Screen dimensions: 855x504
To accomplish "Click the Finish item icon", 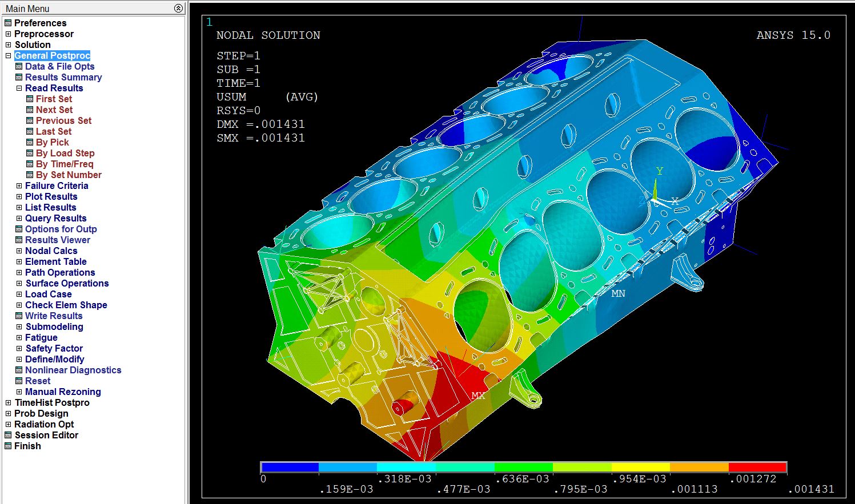I will [8, 446].
